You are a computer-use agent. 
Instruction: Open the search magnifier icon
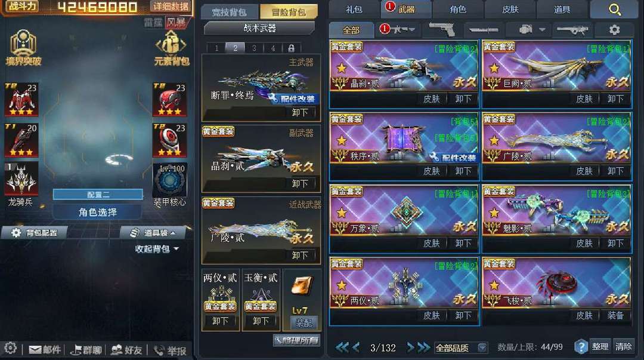coord(614,9)
